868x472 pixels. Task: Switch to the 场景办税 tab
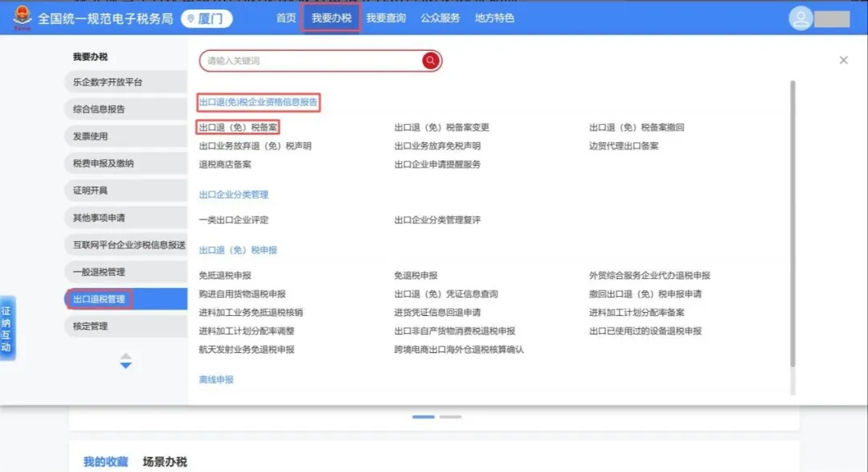164,461
